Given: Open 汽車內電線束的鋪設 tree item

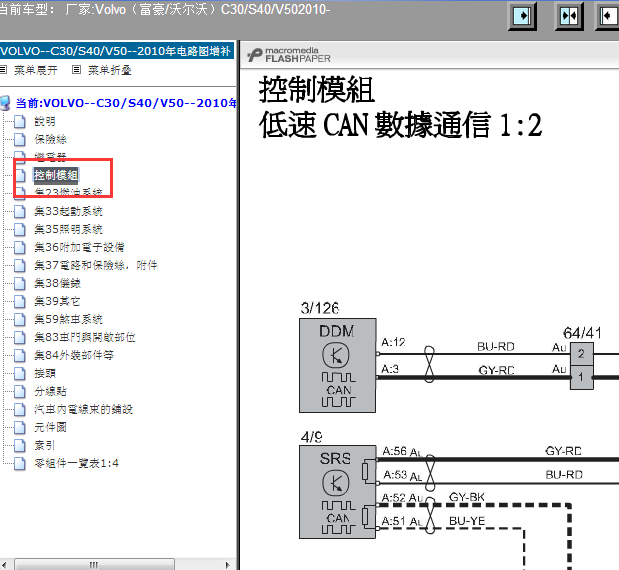Looking at the screenshot, I should coord(83,409).
